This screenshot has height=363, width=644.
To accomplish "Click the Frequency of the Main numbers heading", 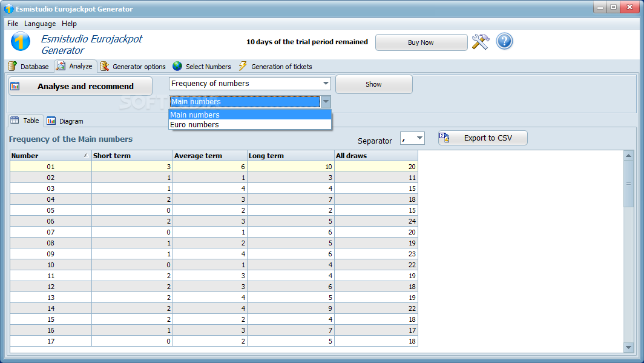I will click(x=71, y=139).
